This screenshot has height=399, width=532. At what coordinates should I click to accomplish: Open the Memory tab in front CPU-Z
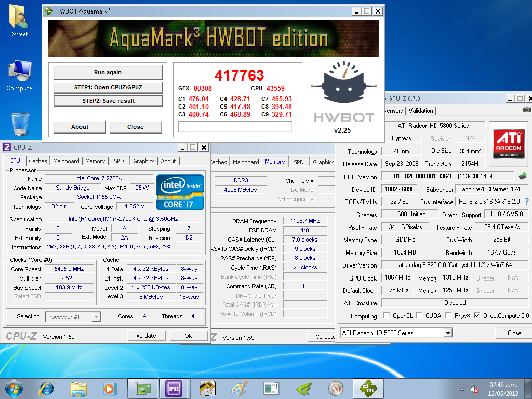tap(95, 161)
